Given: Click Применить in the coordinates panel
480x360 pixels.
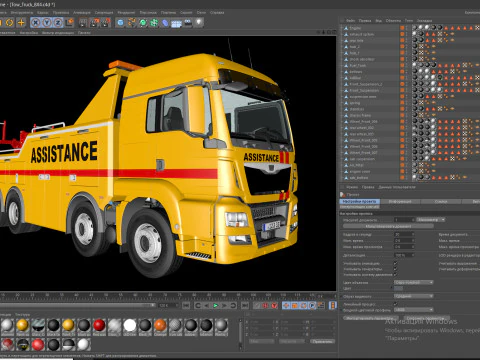Looking at the screenshot, I should click(x=323, y=341).
